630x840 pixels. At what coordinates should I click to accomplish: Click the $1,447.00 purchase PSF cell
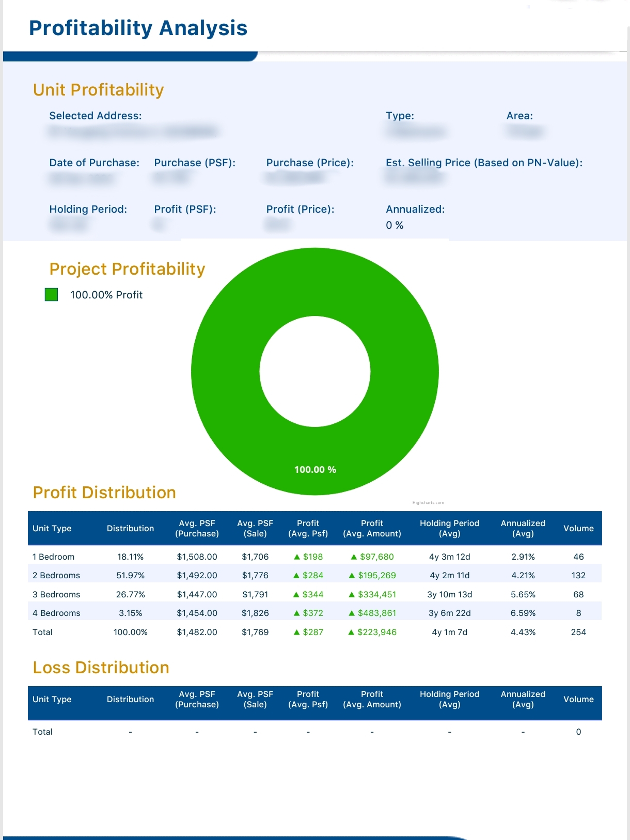click(x=197, y=595)
